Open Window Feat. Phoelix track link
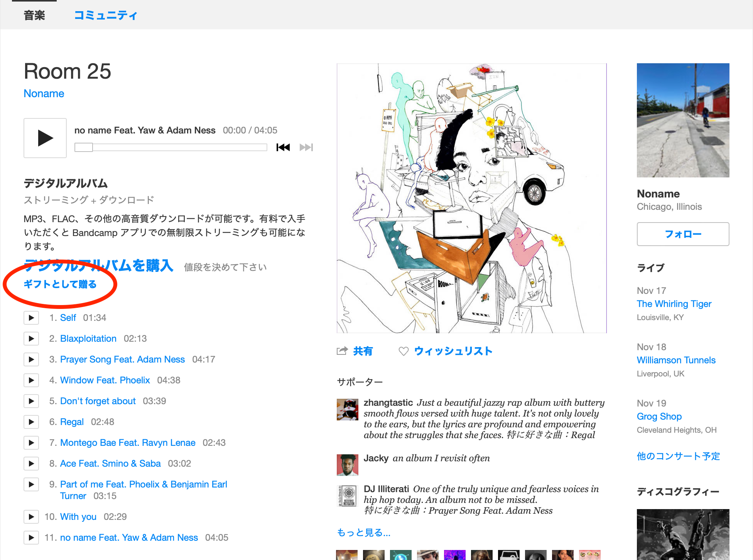753x560 pixels. click(105, 380)
